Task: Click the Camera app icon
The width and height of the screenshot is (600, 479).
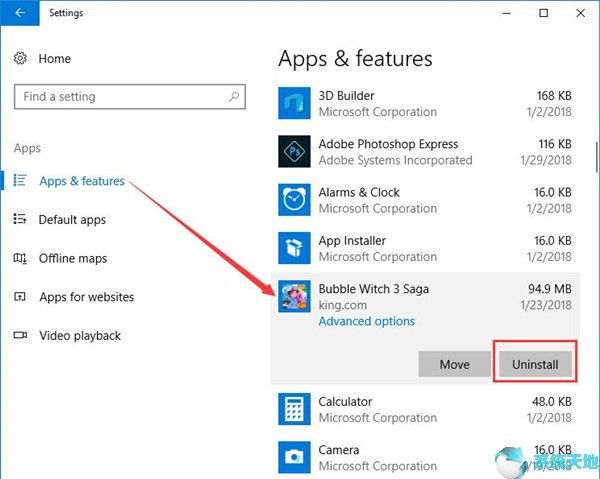Action: coord(295,457)
